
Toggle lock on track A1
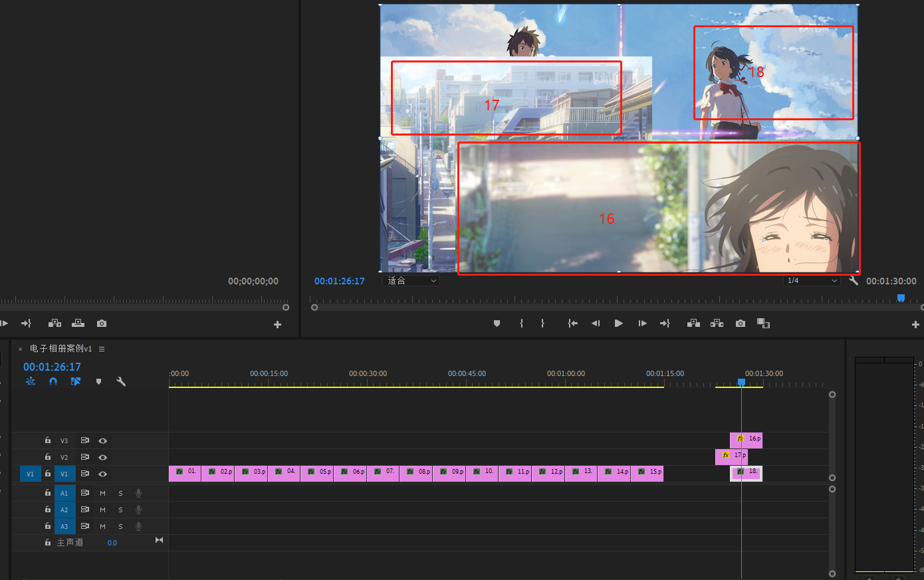48,492
